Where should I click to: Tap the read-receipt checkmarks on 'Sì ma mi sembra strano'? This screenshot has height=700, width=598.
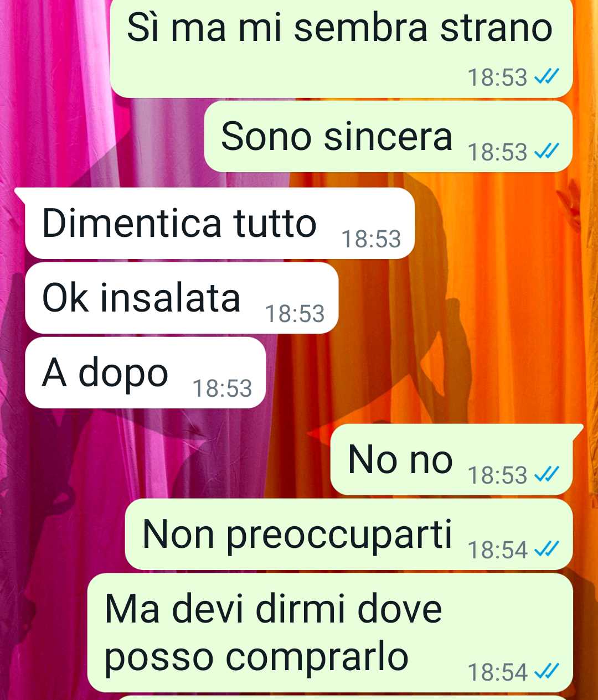[545, 76]
